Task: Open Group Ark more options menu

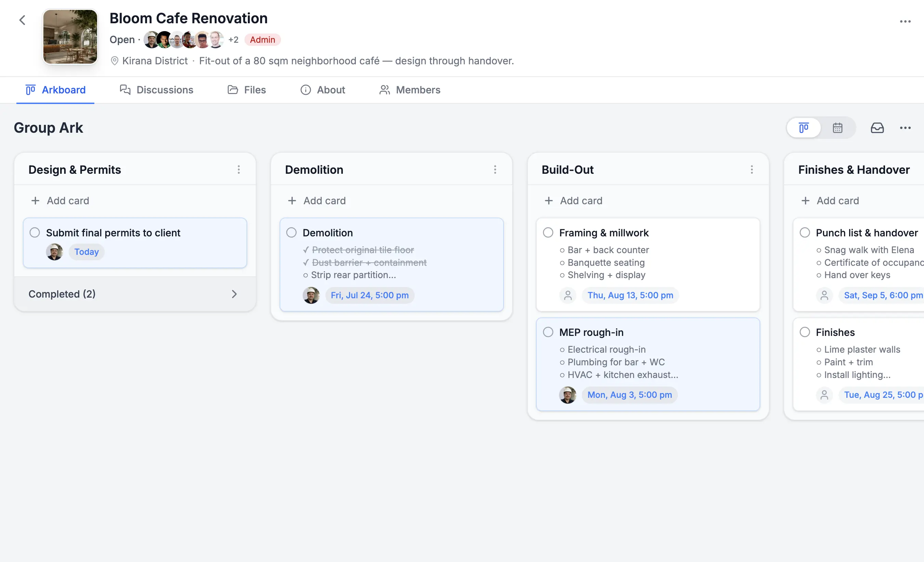Action: 905,128
